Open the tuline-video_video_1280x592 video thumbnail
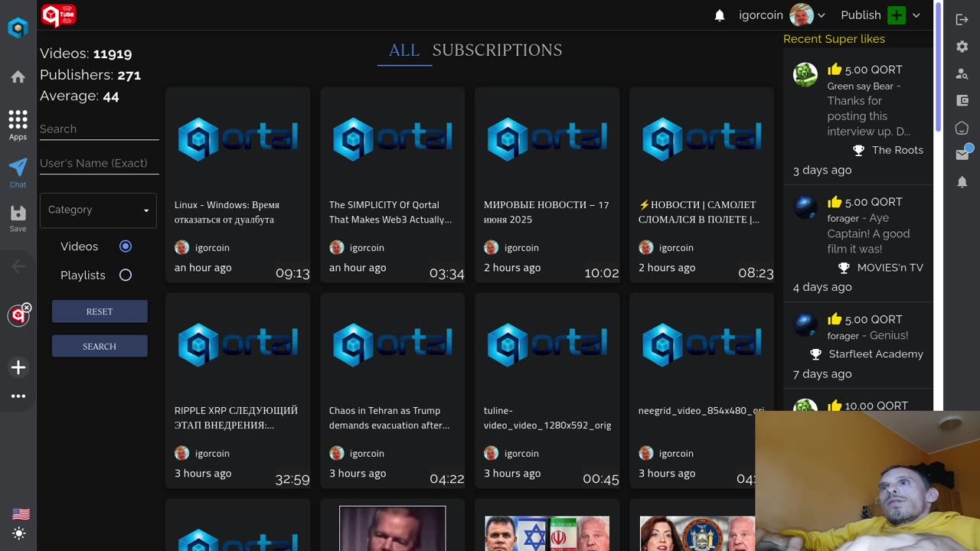Screen dimensions: 980x551 [x=547, y=344]
